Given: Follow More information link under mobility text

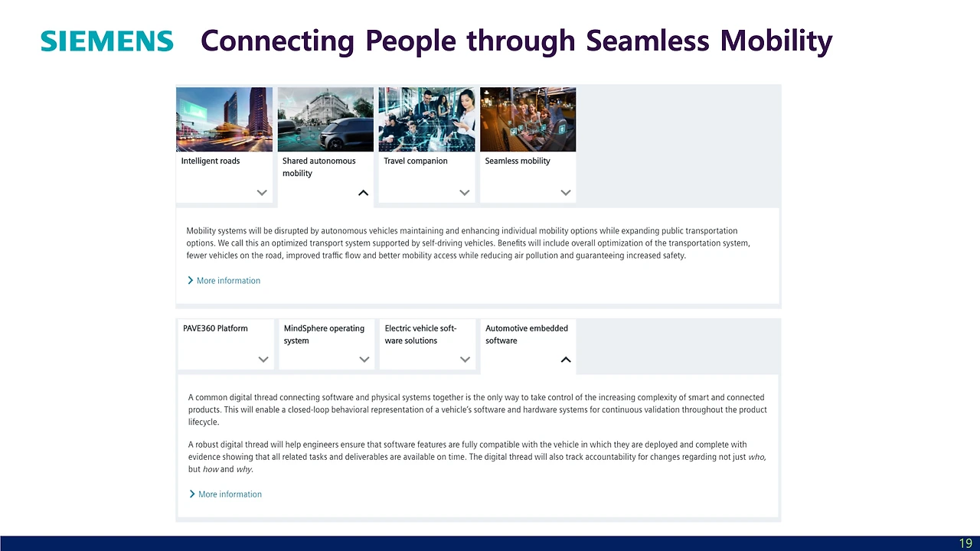Looking at the screenshot, I should tap(228, 281).
